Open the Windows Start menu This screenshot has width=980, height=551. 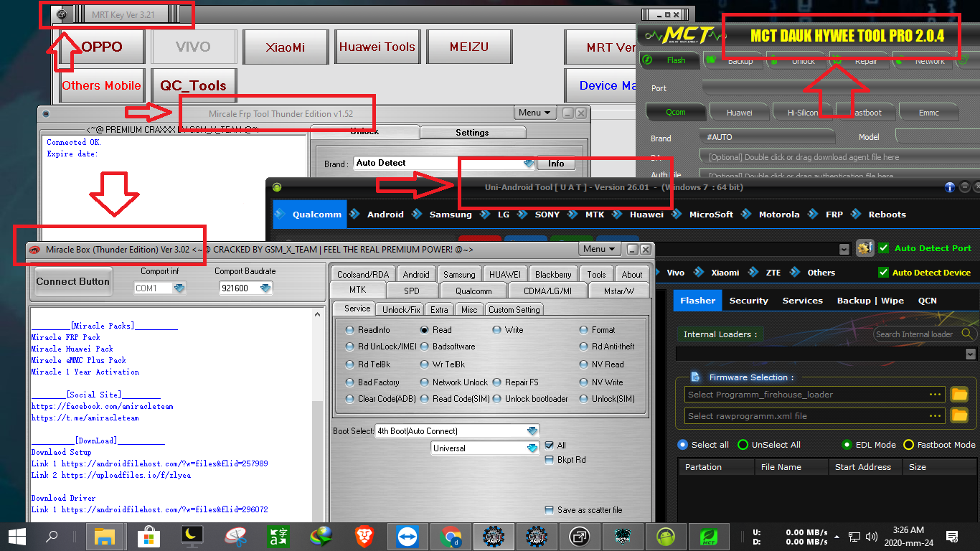point(17,536)
